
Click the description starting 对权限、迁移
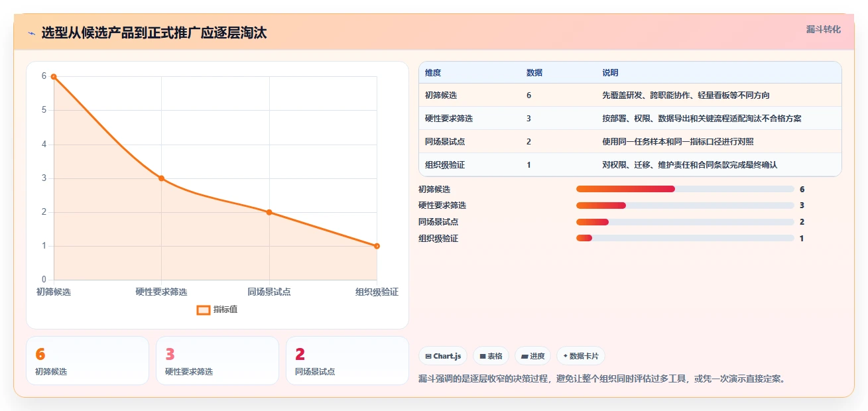pos(690,165)
